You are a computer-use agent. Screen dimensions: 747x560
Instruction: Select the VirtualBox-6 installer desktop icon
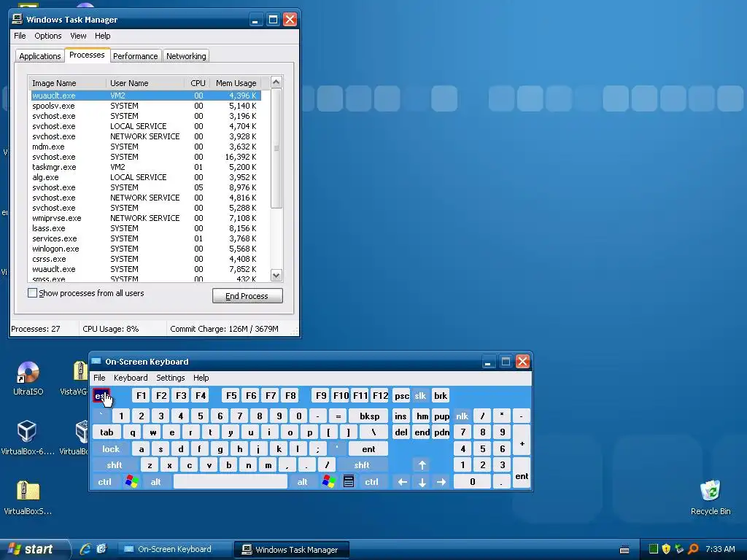tap(27, 438)
